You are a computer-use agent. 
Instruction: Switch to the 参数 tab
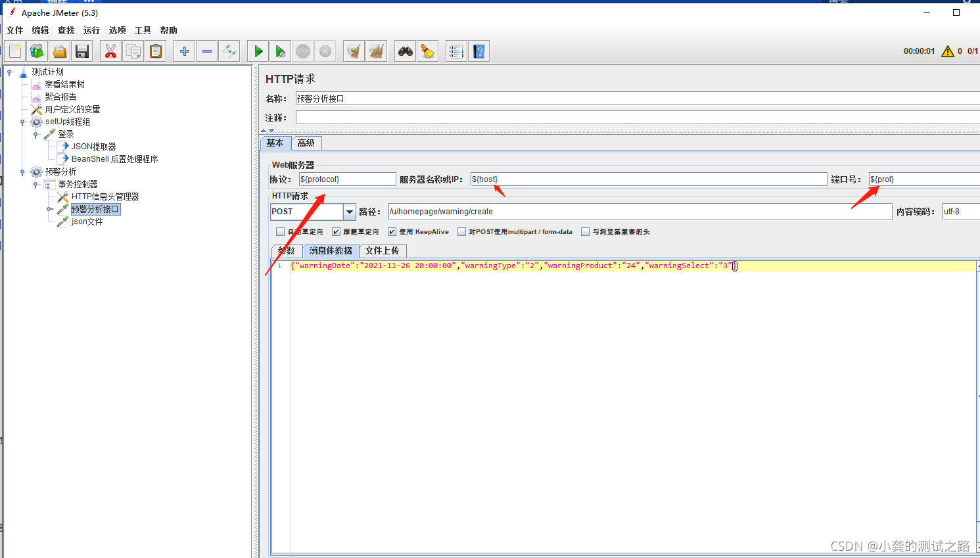[x=287, y=250]
